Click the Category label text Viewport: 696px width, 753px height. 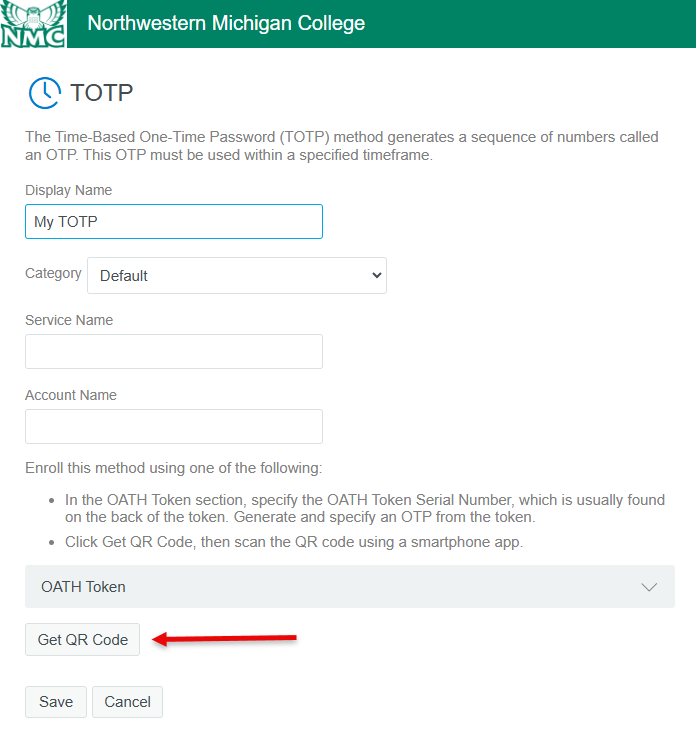53,273
